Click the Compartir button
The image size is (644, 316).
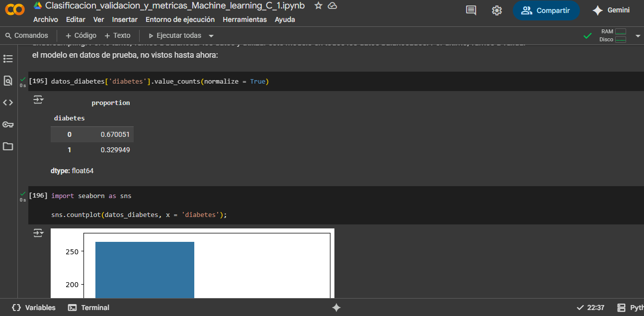[x=546, y=10]
